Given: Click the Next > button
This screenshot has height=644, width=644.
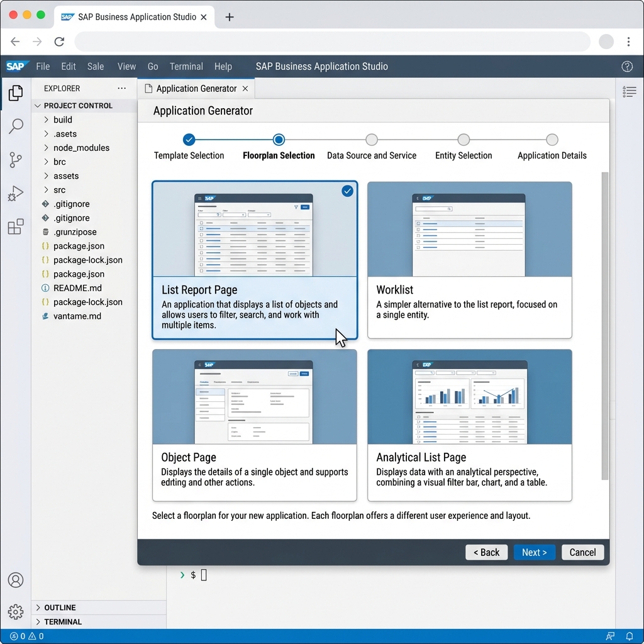Looking at the screenshot, I should click(x=535, y=552).
